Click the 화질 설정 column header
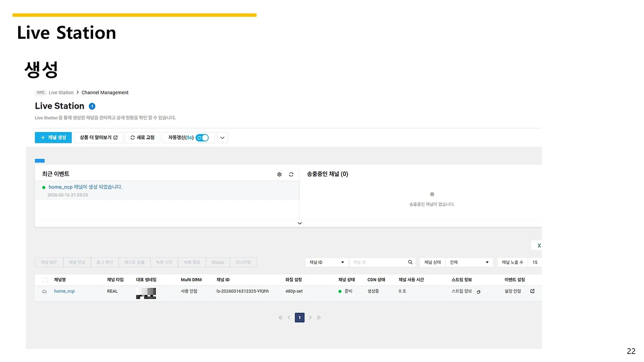Image resolution: width=644 pixels, height=362 pixels. [293, 280]
